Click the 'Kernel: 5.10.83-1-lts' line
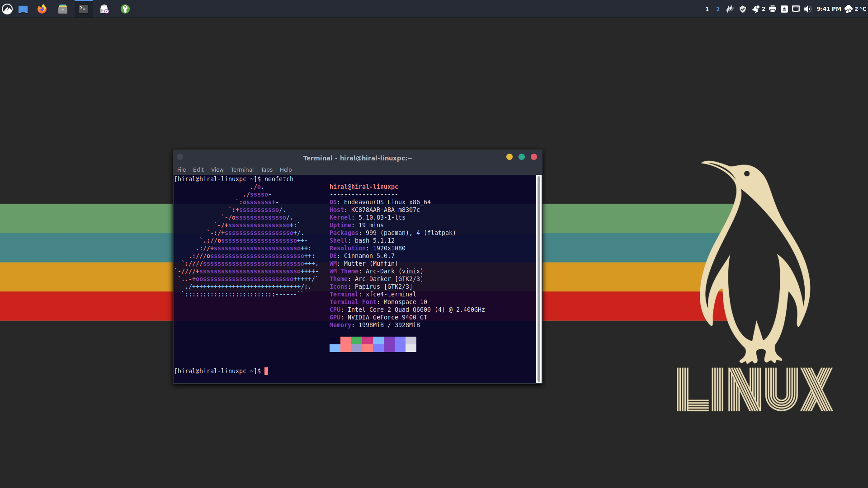Viewport: 868px width, 488px height. coord(368,218)
